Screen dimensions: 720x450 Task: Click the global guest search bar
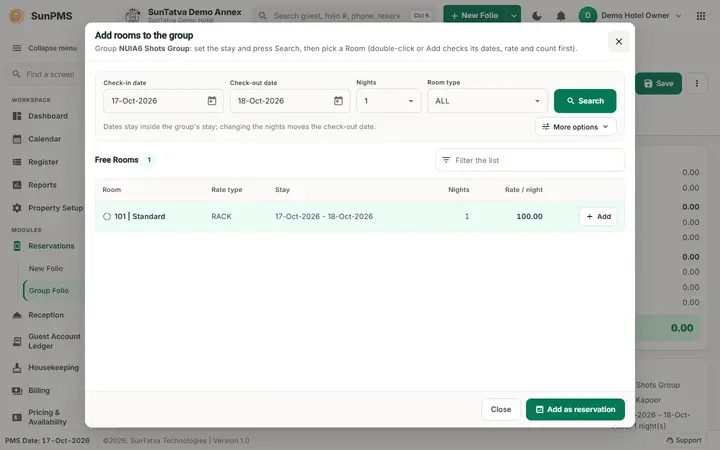pos(344,16)
